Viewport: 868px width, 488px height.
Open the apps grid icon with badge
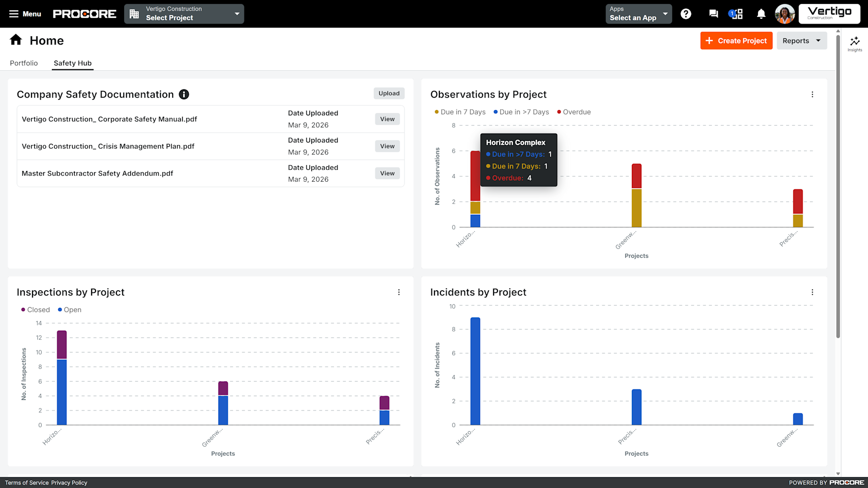(736, 14)
